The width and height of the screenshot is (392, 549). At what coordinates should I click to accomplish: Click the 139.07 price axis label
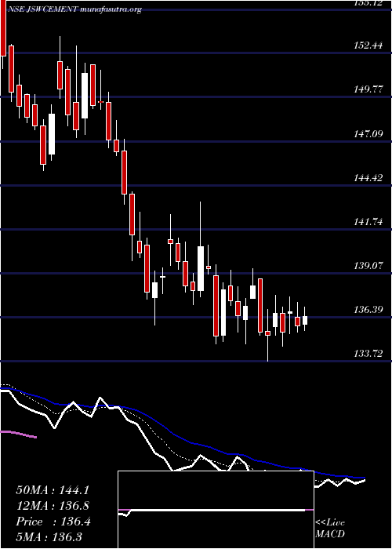[x=367, y=265]
